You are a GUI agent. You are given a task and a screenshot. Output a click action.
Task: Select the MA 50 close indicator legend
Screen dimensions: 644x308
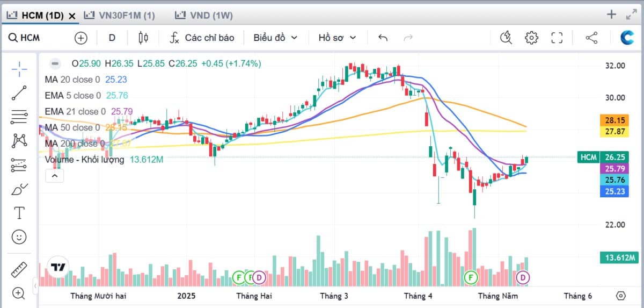pyautogui.click(x=86, y=128)
